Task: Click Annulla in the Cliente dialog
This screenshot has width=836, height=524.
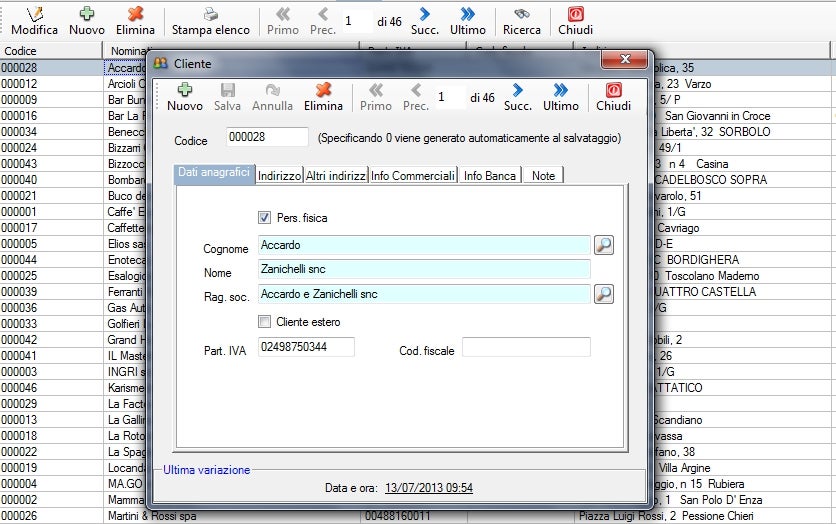Action: click(272, 97)
